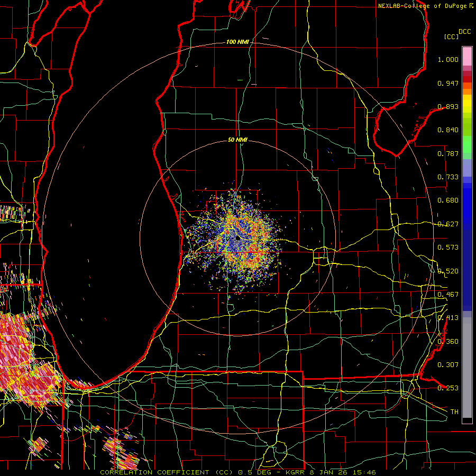This screenshot has height=476, width=476.
Task: Click the 0.733 legend value
Action: (x=448, y=177)
